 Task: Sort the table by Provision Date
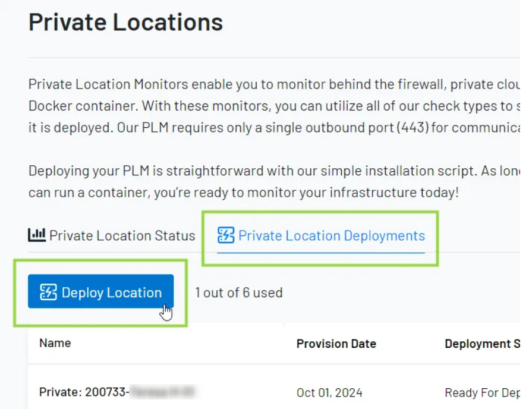pyautogui.click(x=336, y=344)
